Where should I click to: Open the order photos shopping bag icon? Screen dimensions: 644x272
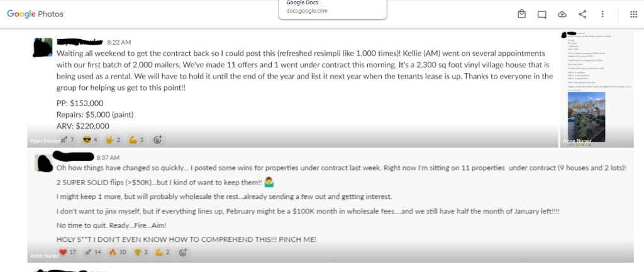click(521, 14)
